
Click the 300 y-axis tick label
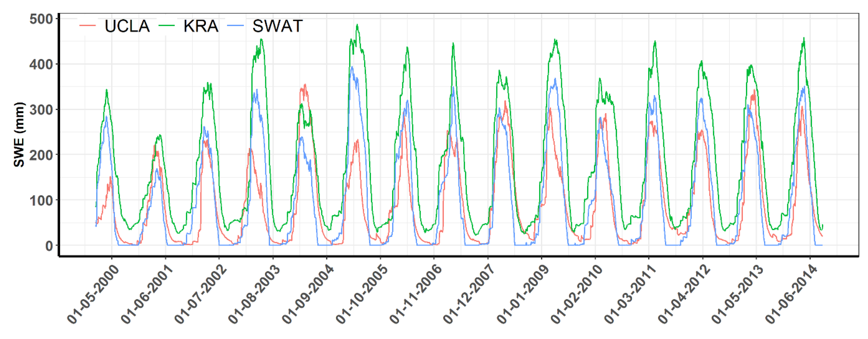coord(41,110)
